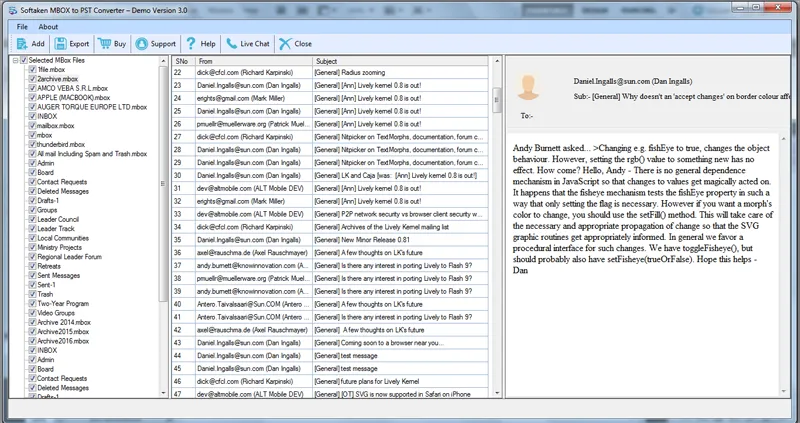Select the Regional Leader Forum folder
This screenshot has height=423, width=800.
(69, 257)
